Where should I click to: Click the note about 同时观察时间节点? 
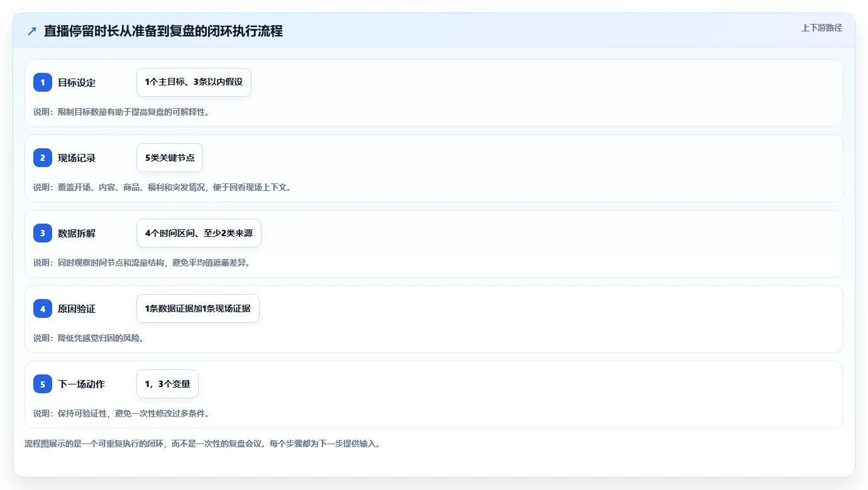(142, 263)
